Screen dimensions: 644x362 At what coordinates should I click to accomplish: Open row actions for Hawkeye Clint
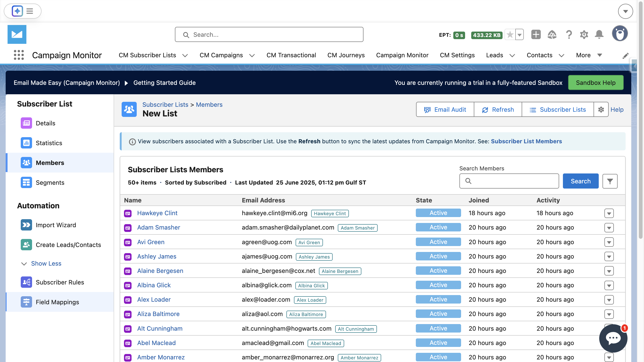609,213
